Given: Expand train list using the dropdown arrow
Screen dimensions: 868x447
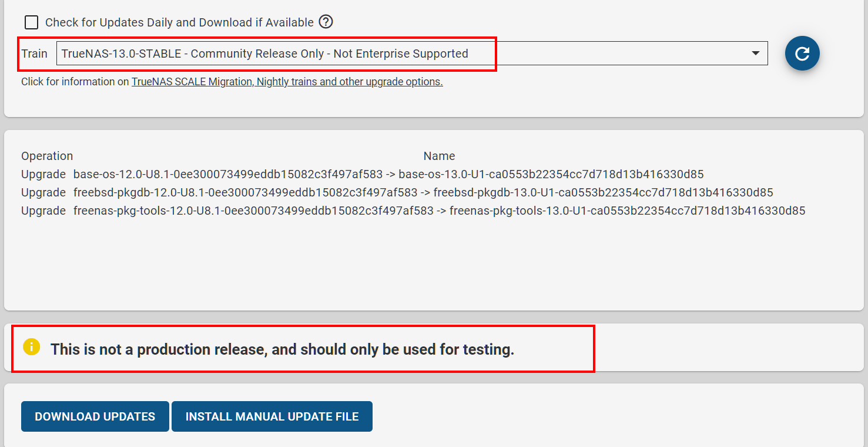Looking at the screenshot, I should click(756, 54).
